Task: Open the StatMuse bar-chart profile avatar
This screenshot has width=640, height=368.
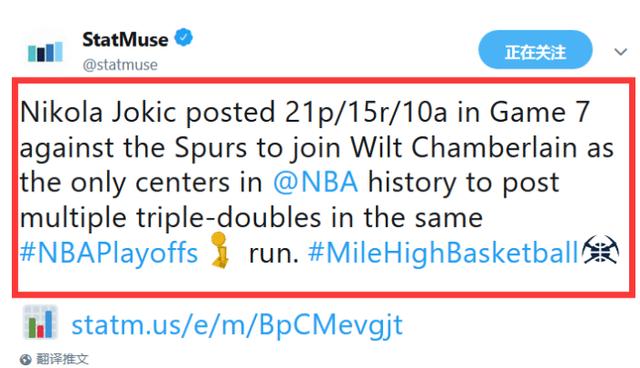Action: (45, 52)
